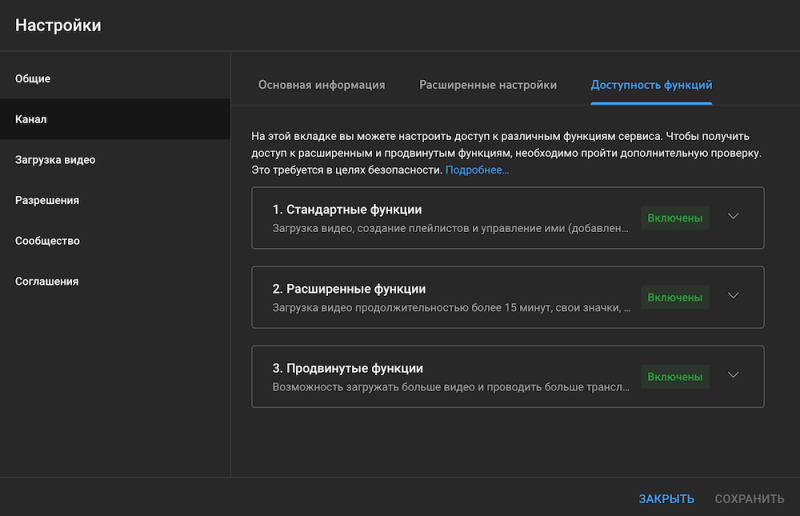Expand the Продвинутые функции chevron arrow

coord(733,376)
